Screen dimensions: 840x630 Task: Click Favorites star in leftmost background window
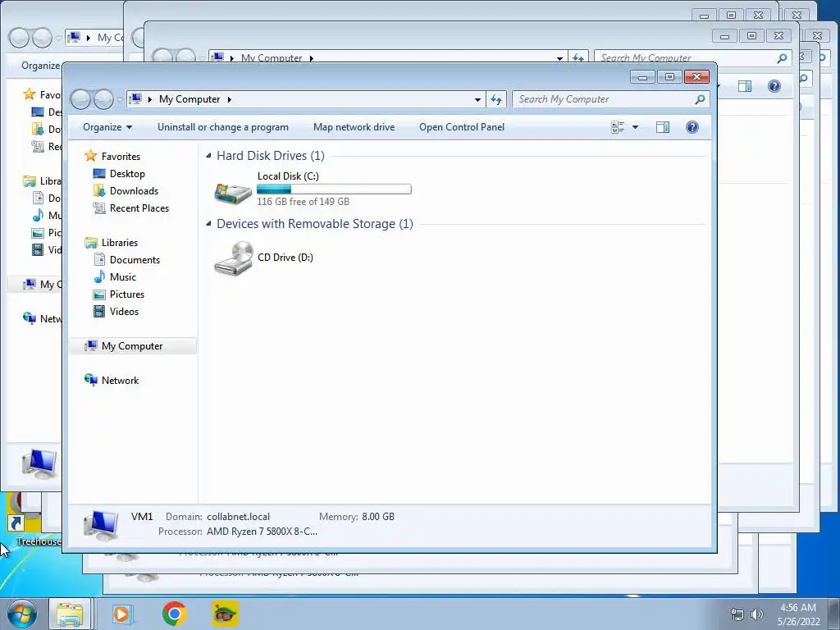pos(29,94)
